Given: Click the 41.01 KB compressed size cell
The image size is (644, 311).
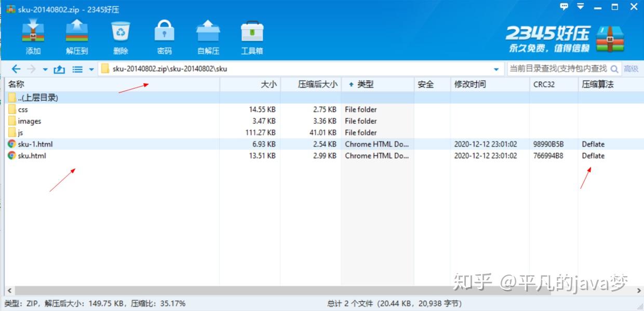Looking at the screenshot, I should 323,133.
